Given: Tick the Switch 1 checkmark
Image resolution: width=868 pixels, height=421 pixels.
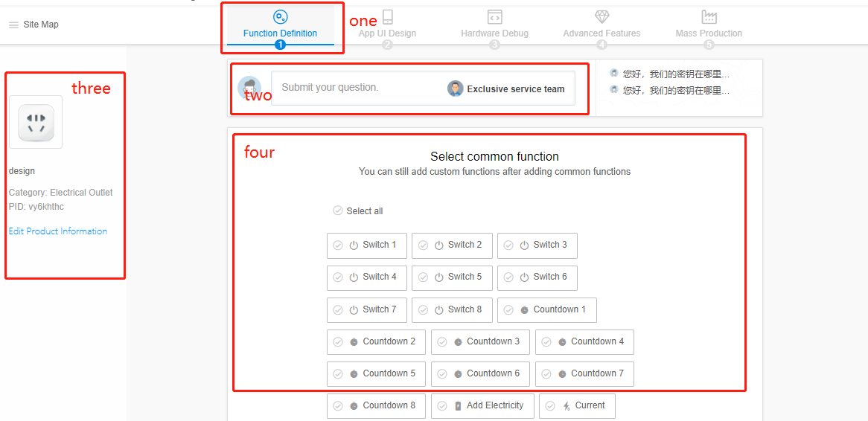Looking at the screenshot, I should [338, 245].
